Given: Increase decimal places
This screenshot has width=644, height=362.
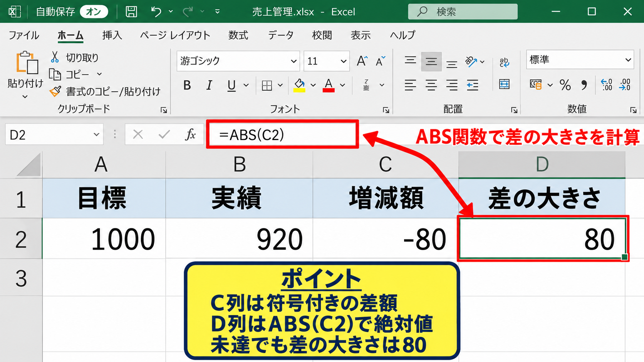Looking at the screenshot, I should coord(606,85).
